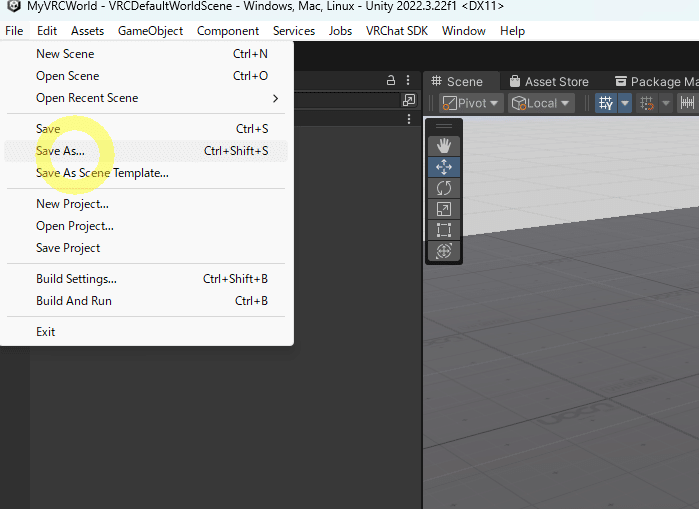Choose Save As... from File menu
Viewport: 699px width, 509px height.
[146, 151]
